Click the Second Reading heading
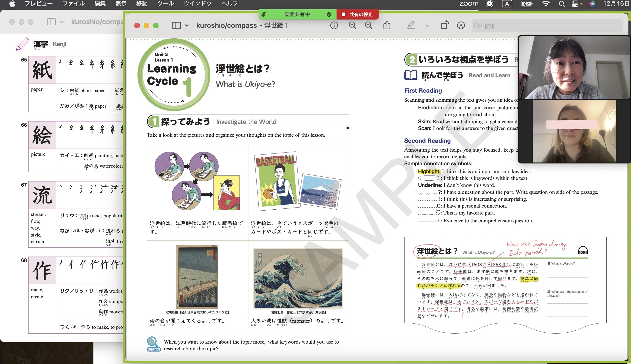Screen dimensions: 631x364 (427, 141)
